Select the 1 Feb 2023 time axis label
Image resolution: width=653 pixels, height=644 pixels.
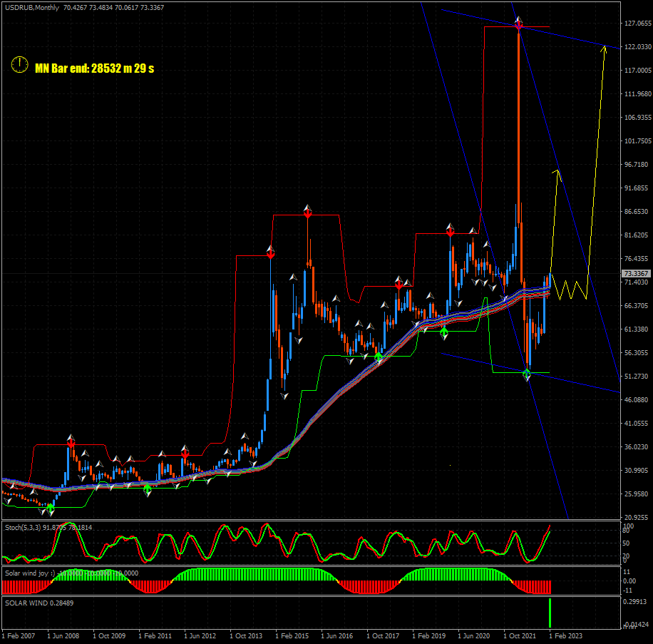[566, 635]
